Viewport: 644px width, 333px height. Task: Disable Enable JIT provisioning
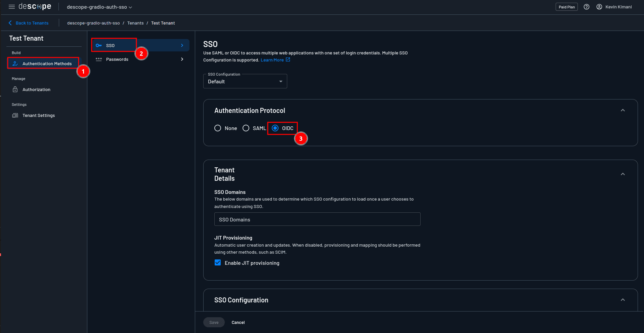[218, 262]
